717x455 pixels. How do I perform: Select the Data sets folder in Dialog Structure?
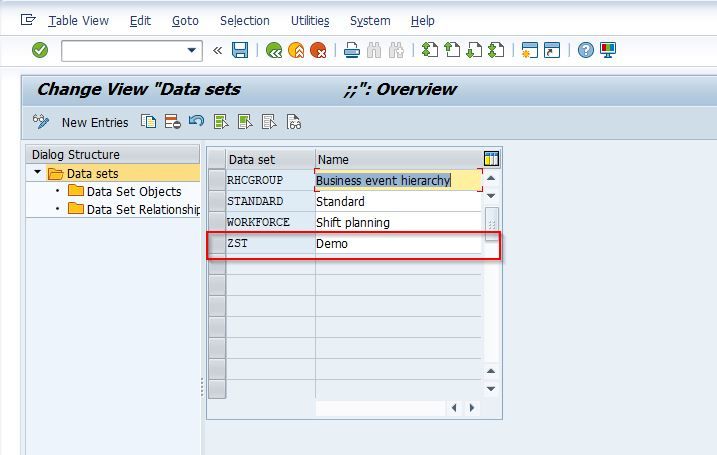pos(92,173)
